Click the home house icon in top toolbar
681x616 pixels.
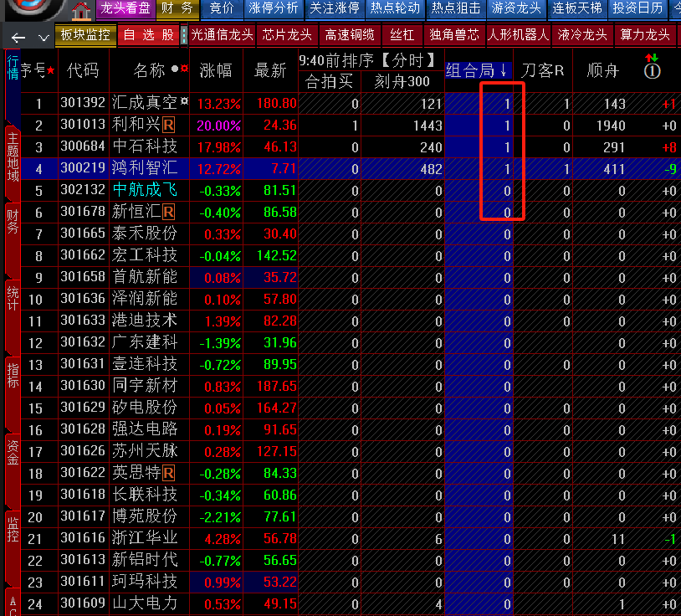pos(80,11)
